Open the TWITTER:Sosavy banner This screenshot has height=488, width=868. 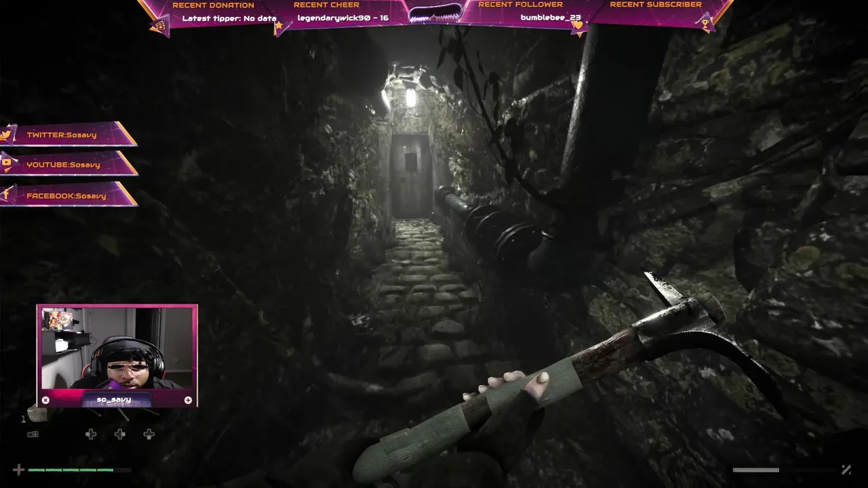tap(68, 134)
